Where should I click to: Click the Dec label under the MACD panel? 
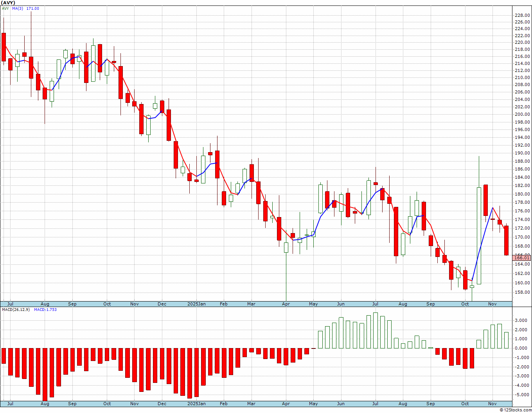[x=162, y=404]
